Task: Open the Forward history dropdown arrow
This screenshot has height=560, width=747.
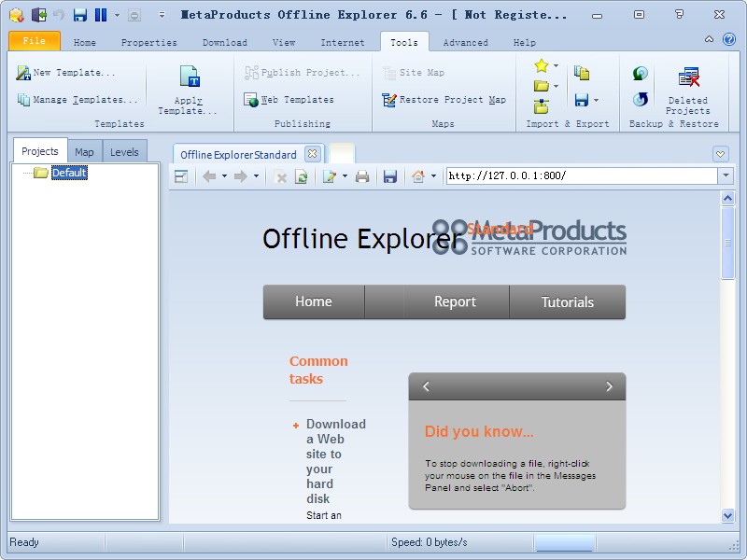Action: pos(256,176)
